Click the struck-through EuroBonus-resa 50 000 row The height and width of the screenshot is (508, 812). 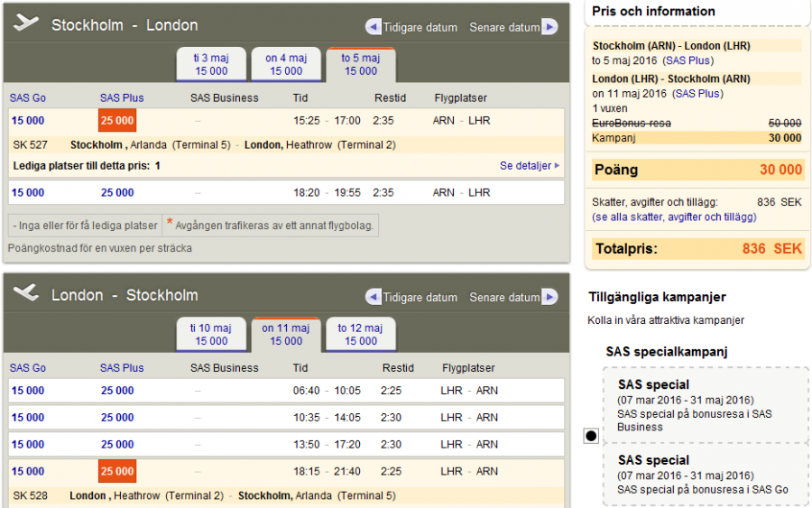pos(697,124)
